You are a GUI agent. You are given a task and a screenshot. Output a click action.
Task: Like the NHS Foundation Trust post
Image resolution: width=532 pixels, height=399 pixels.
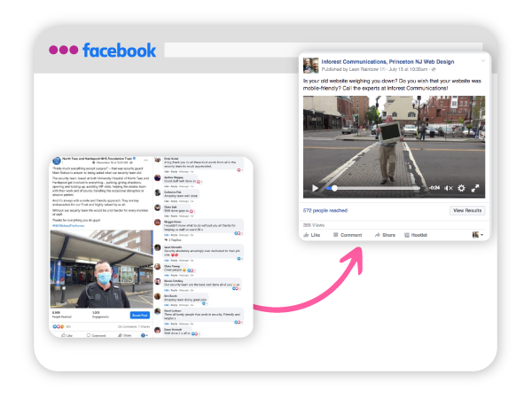click(66, 336)
